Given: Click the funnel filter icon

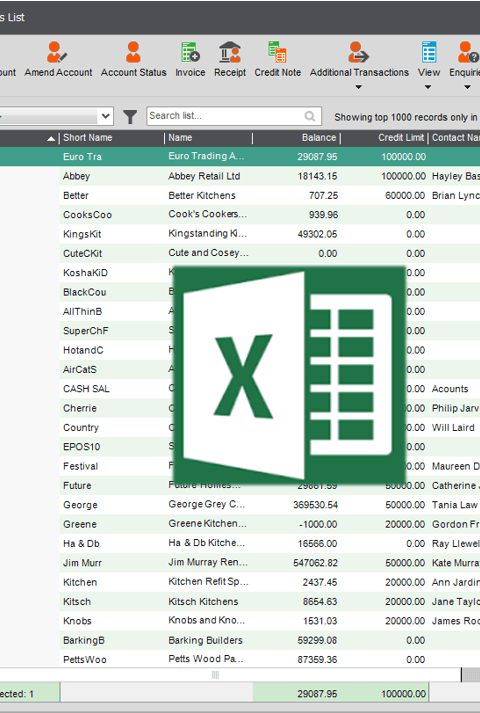Looking at the screenshot, I should [x=130, y=117].
